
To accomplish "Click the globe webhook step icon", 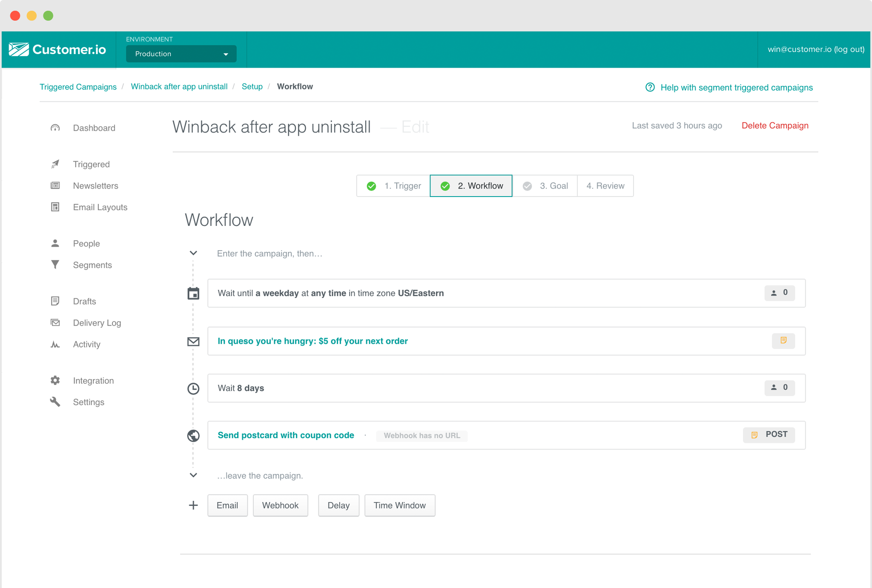I will coord(193,436).
